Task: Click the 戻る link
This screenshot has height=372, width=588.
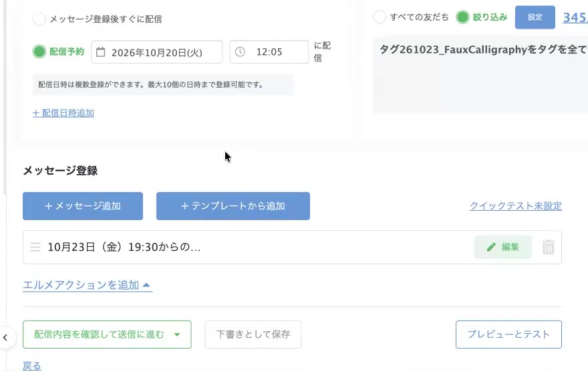Action: coord(32,366)
